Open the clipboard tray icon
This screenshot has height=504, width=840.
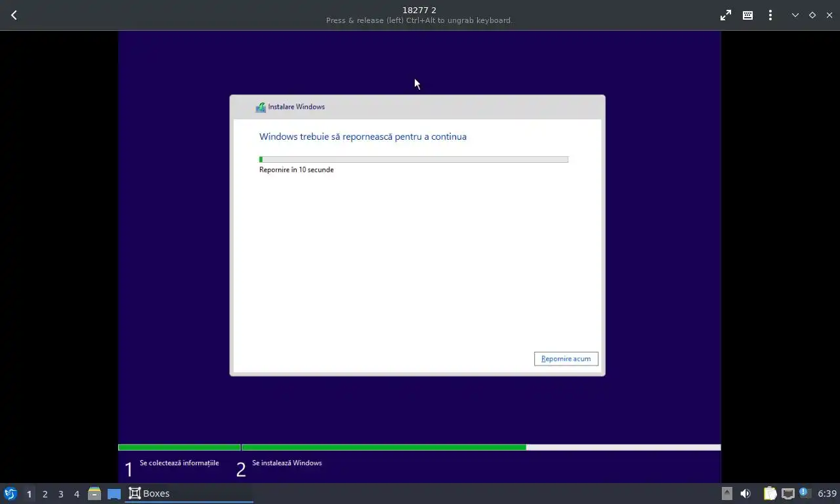point(770,493)
